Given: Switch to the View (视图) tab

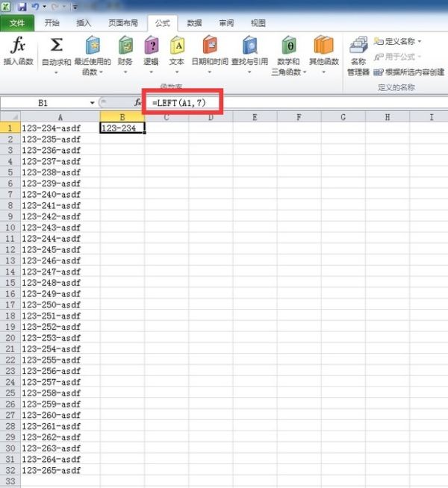Looking at the screenshot, I should 258,23.
